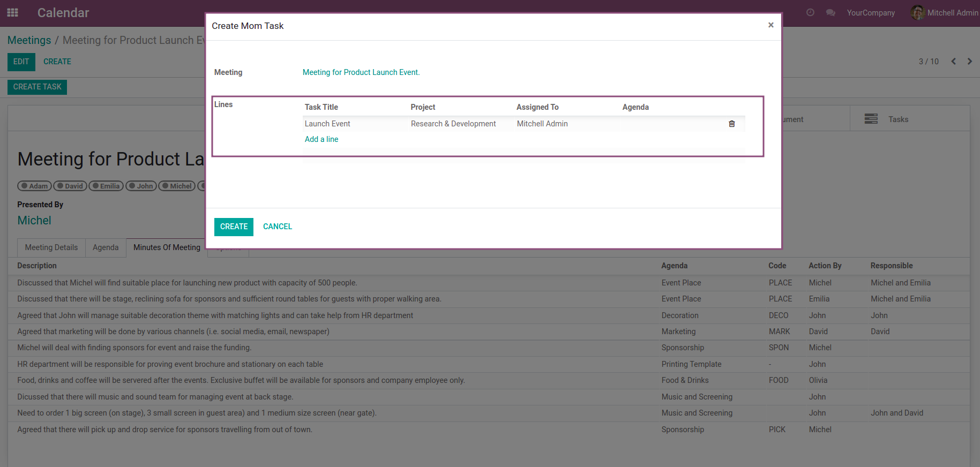This screenshot has width=980, height=467.
Task: Open the YourCompany switcher dropdown
Action: click(870, 13)
